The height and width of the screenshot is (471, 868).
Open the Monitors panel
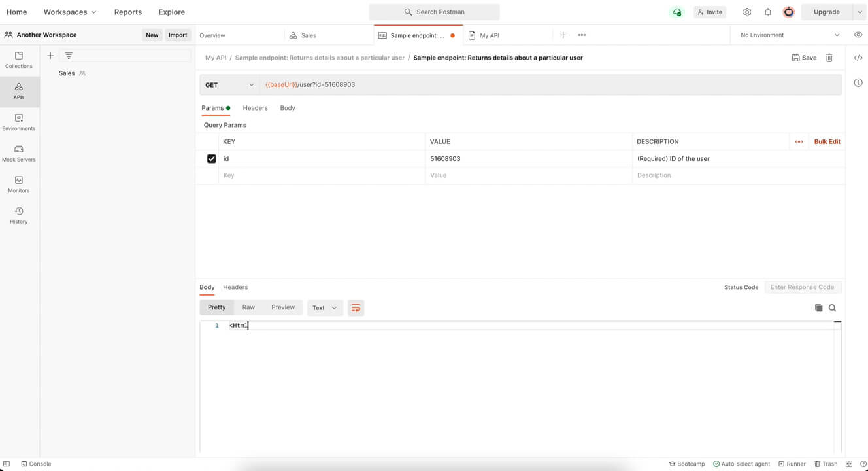(x=18, y=185)
